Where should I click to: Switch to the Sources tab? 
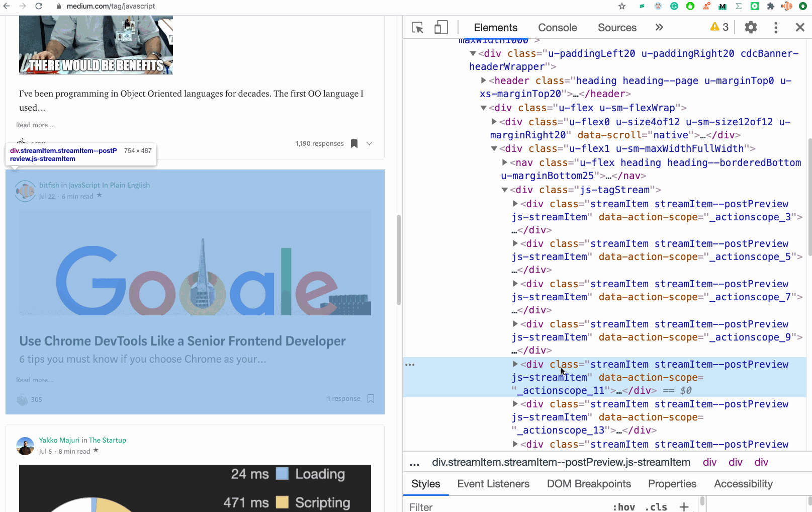coord(617,28)
